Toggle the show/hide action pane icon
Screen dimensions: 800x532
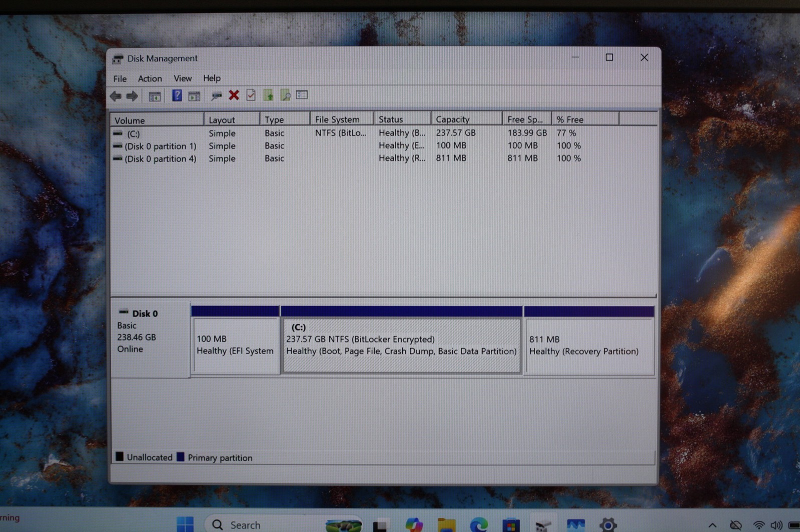194,96
